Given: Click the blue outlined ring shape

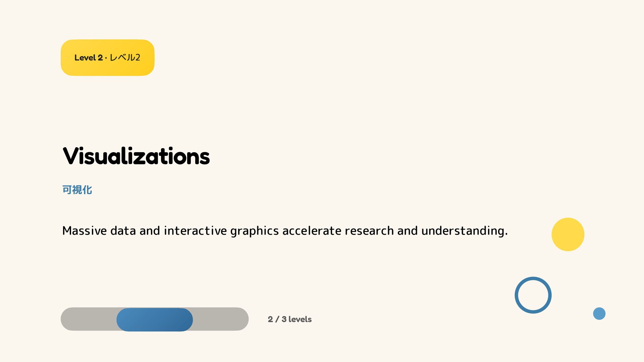Looking at the screenshot, I should click(533, 295).
